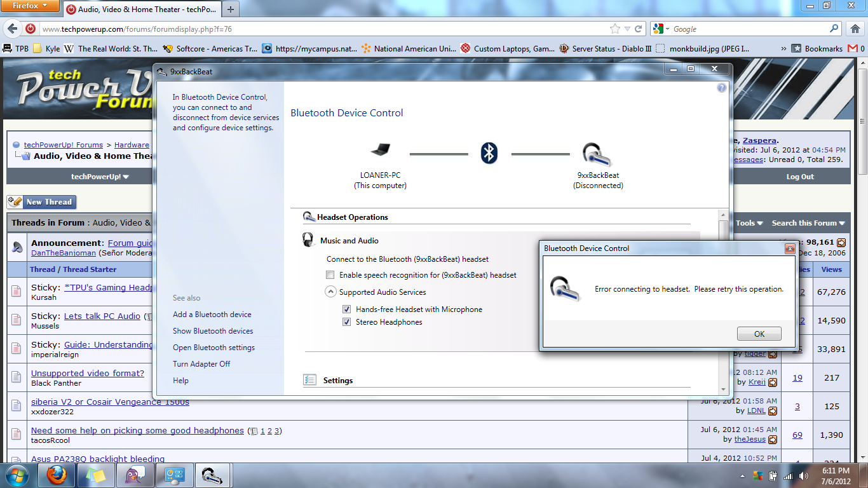Image resolution: width=868 pixels, height=488 pixels.
Task: Enable speech recognition for 9xxBackBeat headset
Action: [x=330, y=275]
